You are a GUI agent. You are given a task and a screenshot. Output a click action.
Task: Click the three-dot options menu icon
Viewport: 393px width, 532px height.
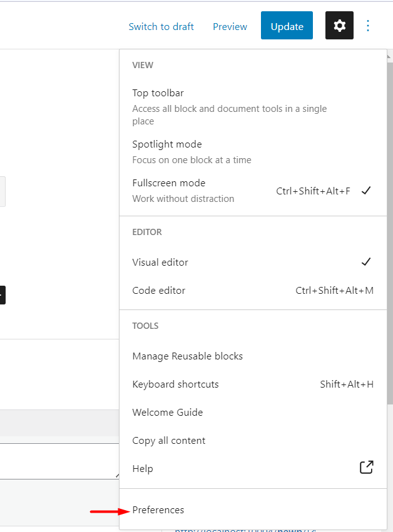(368, 26)
